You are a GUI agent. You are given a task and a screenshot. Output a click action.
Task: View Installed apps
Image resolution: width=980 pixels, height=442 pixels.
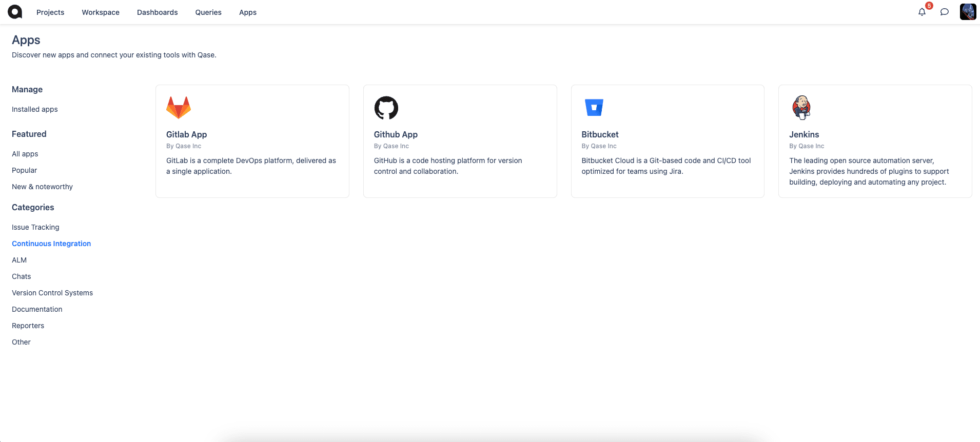35,109
